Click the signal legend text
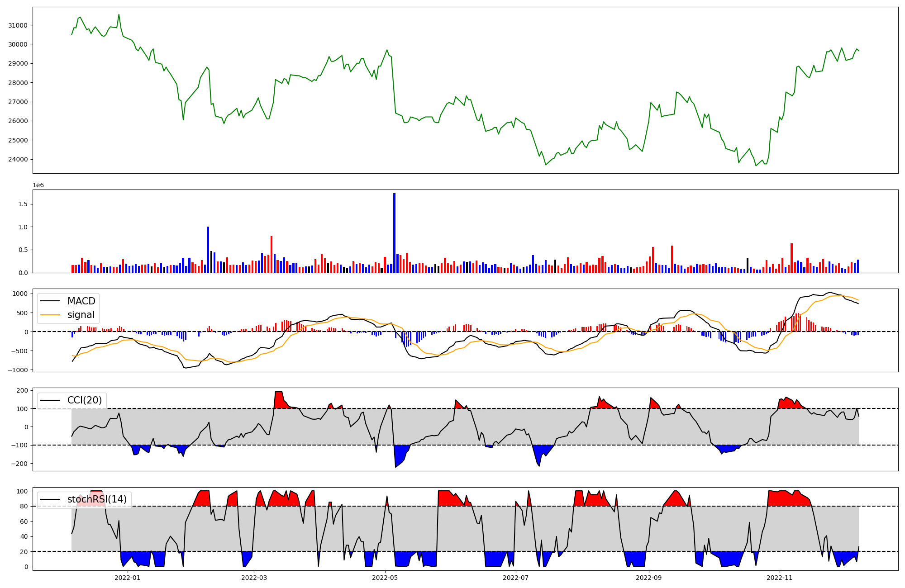Image resolution: width=905 pixels, height=588 pixels. click(81, 315)
